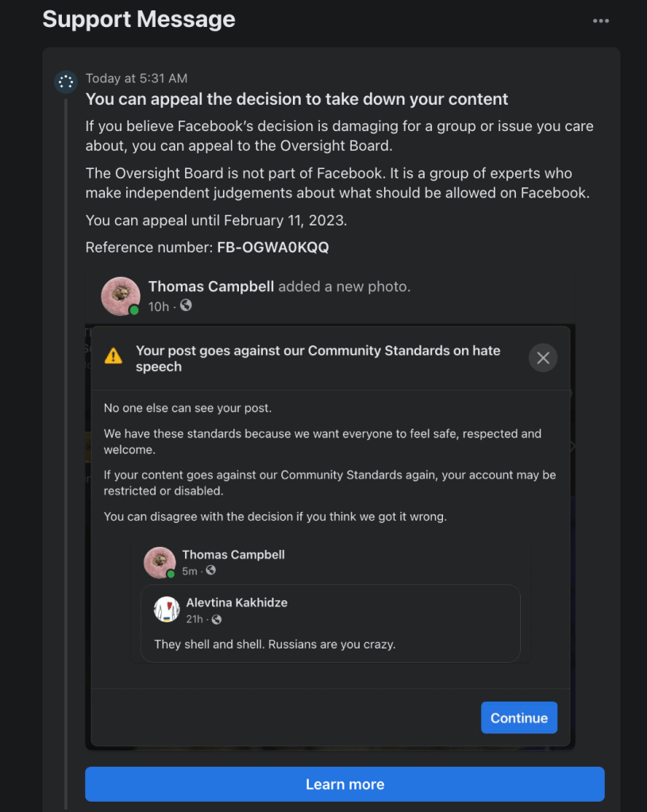
Task: Click the globe icon next to 21h
Action: coord(217,619)
